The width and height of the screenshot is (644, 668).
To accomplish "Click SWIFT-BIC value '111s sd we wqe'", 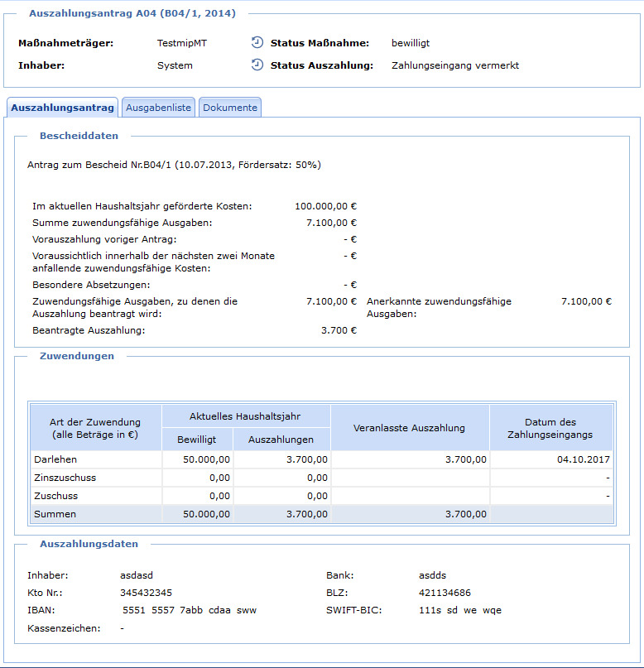I will (460, 610).
